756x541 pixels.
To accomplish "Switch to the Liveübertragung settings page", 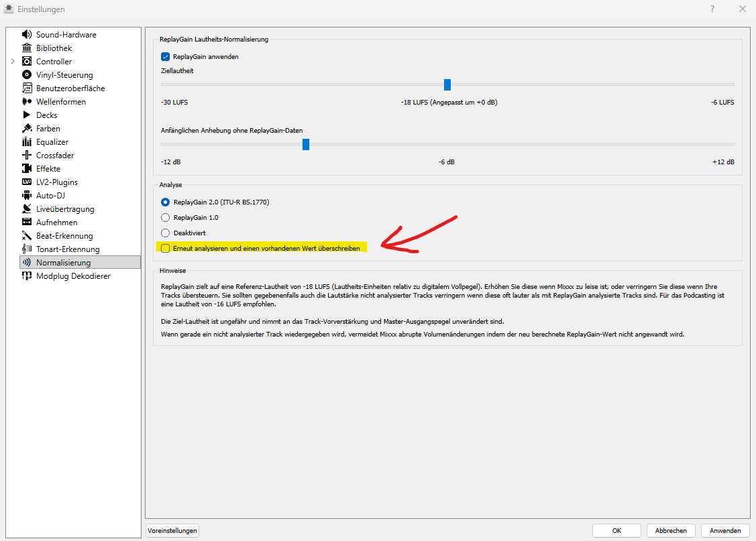I will (65, 209).
